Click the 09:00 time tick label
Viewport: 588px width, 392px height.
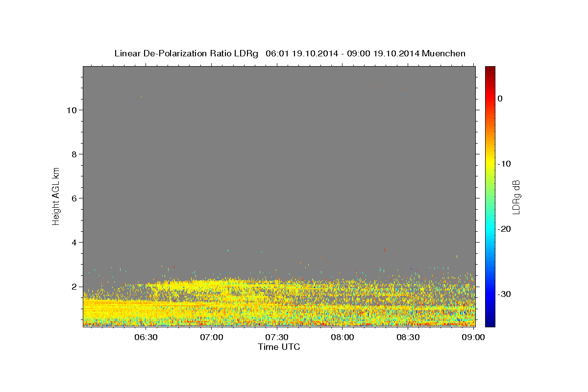pyautogui.click(x=473, y=337)
